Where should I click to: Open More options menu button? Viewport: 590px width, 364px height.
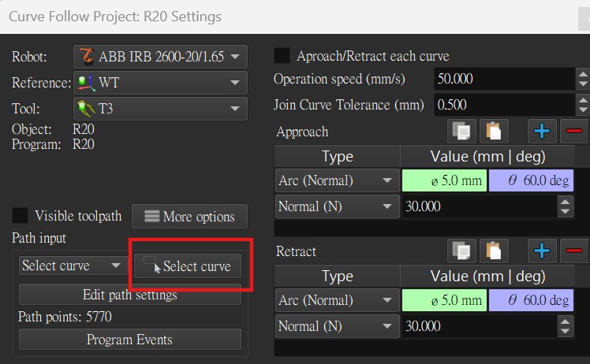click(189, 216)
